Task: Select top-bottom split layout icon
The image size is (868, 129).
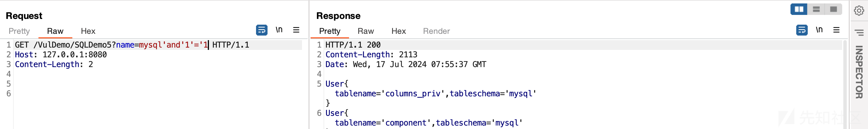Action: (x=816, y=9)
